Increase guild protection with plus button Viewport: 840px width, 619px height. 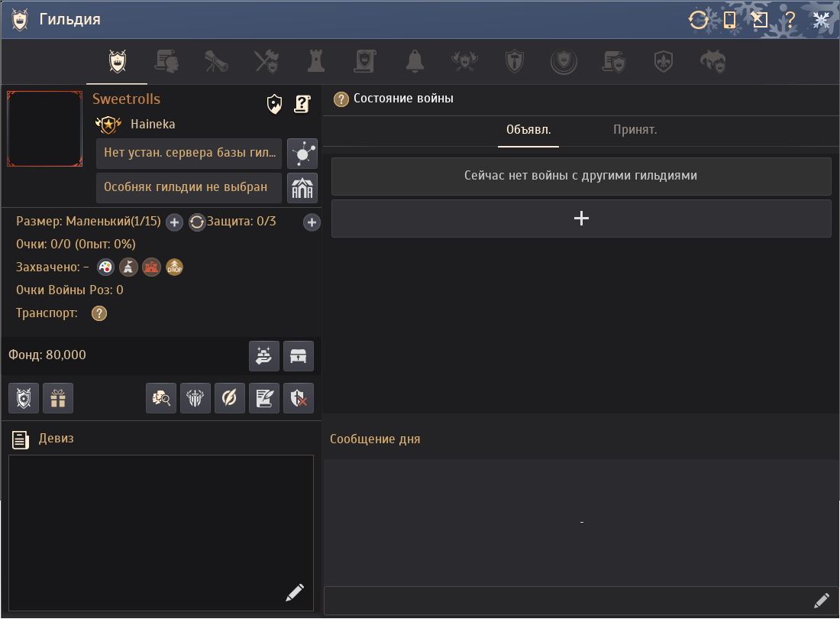[x=312, y=222]
